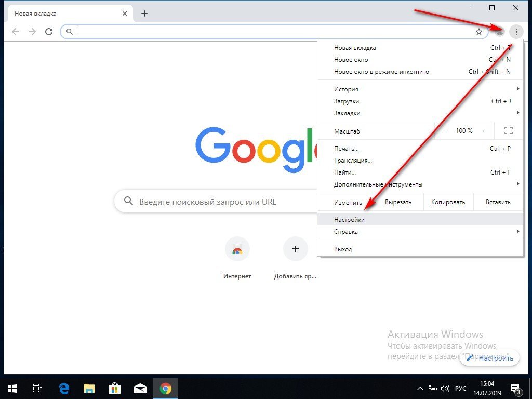This screenshot has width=532, height=399.
Task: Click the Google logo
Action: pos(256,149)
